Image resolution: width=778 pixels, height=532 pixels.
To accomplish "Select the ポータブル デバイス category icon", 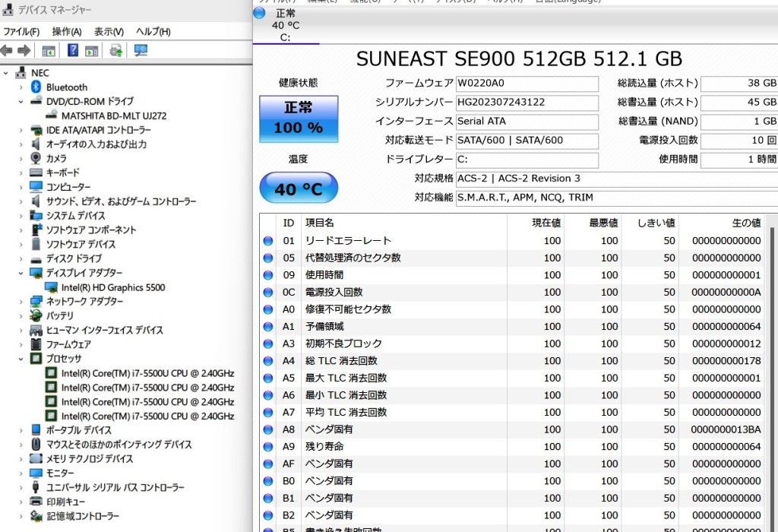I will (36, 429).
